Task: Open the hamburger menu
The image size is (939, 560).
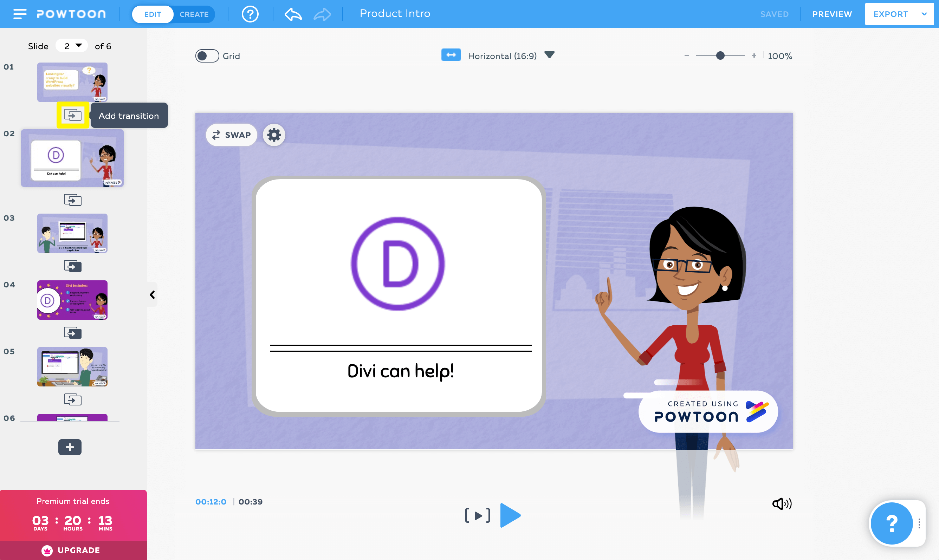Action: (19, 14)
